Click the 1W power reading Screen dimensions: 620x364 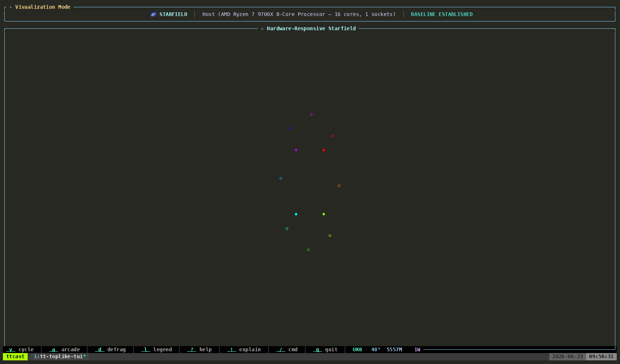tap(417, 349)
